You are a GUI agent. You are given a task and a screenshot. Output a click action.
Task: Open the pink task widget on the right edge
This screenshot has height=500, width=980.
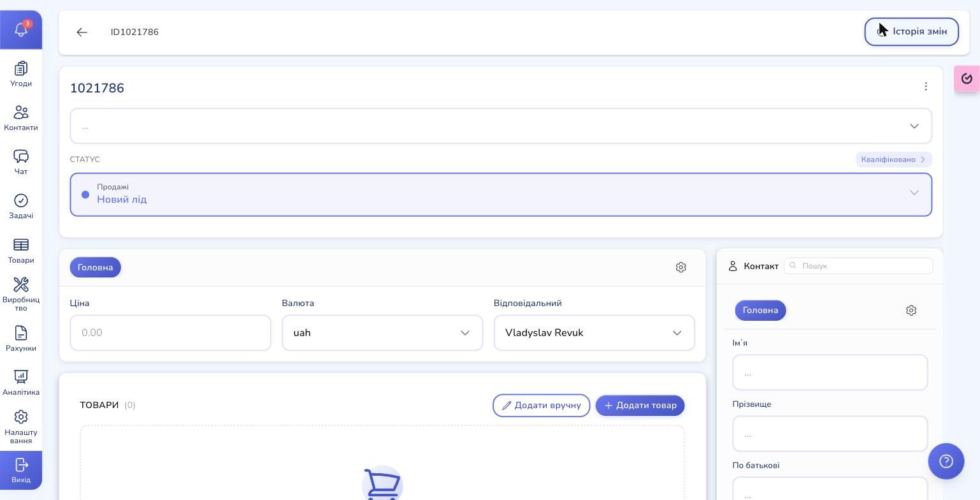[x=967, y=78]
